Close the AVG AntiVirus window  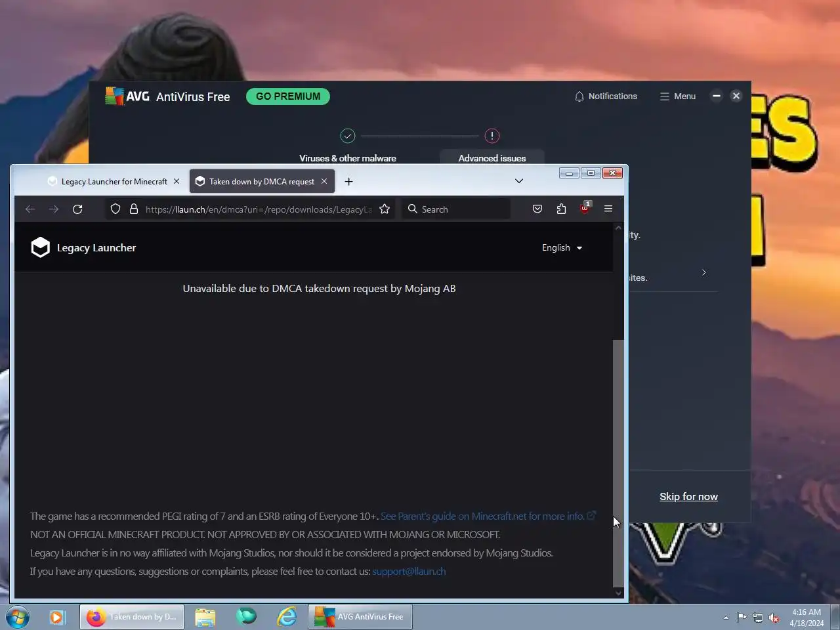(x=736, y=96)
